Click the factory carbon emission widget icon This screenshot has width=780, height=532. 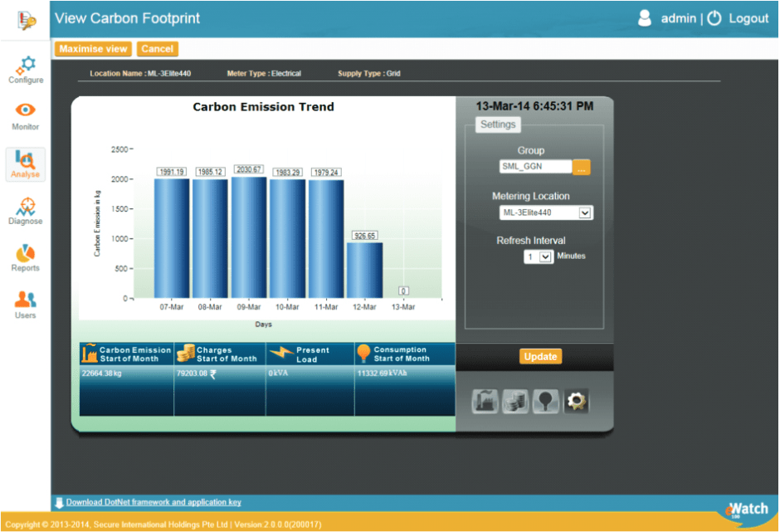pos(485,402)
